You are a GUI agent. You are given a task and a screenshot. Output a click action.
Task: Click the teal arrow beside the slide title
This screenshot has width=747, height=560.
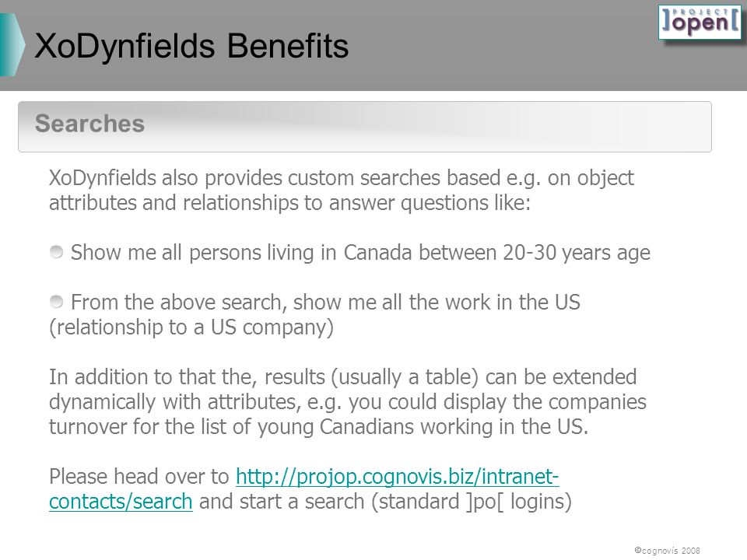pos(12,45)
